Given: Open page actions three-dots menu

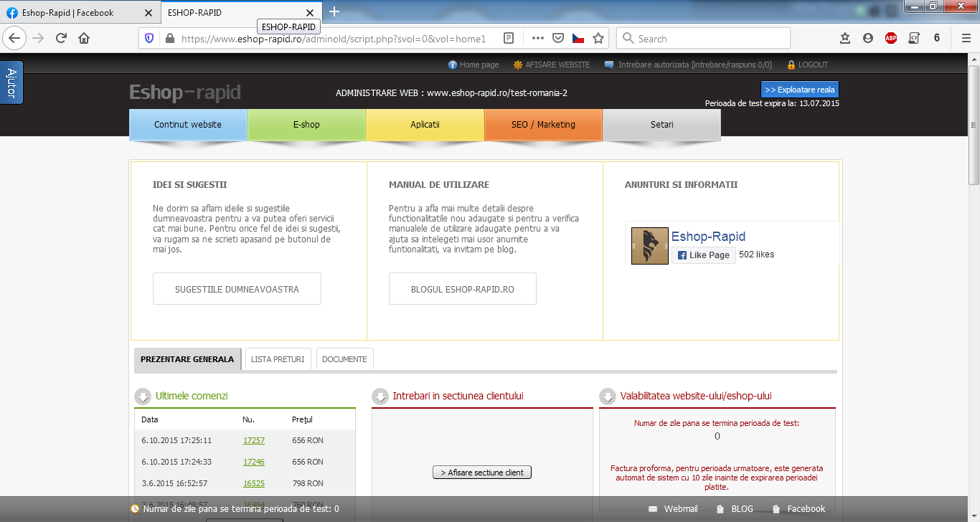Looking at the screenshot, I should (x=538, y=39).
